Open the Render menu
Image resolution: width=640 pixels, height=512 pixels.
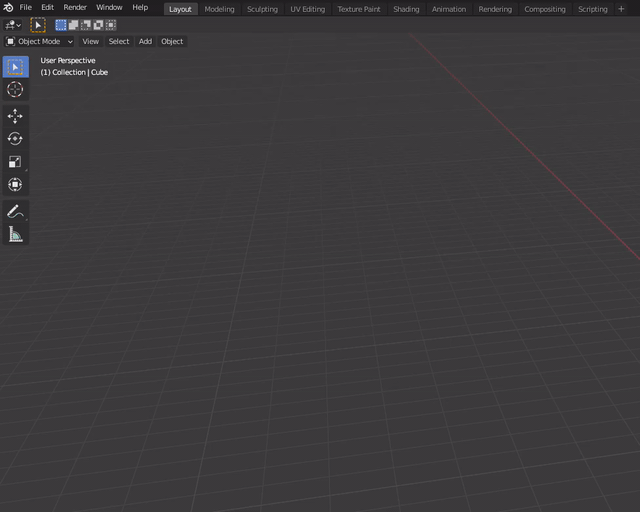(75, 8)
